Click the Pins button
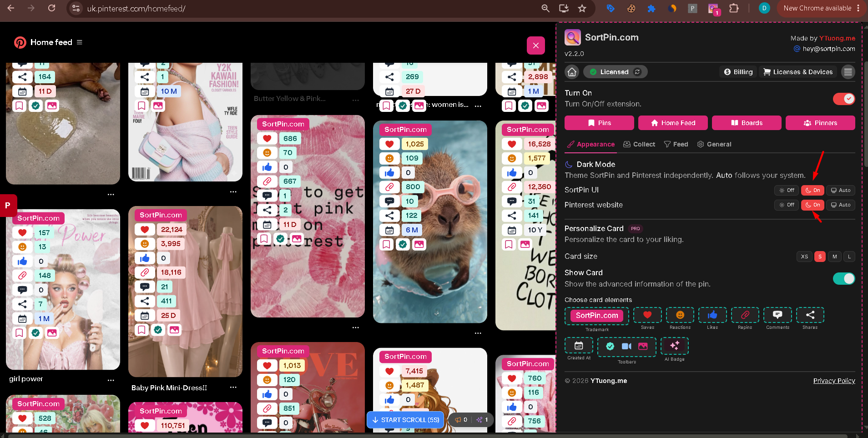Viewport: 868px width, 438px height. click(599, 123)
